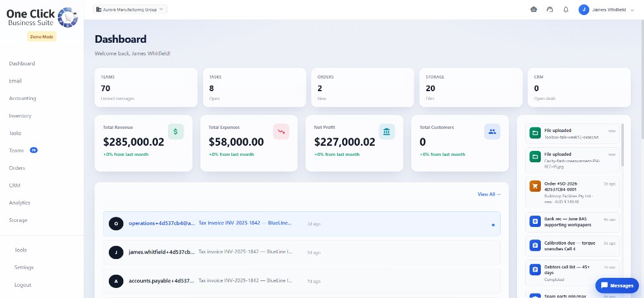The image size is (644, 298).
Task: Open the CRM 0 open deals card
Action: [579, 87]
